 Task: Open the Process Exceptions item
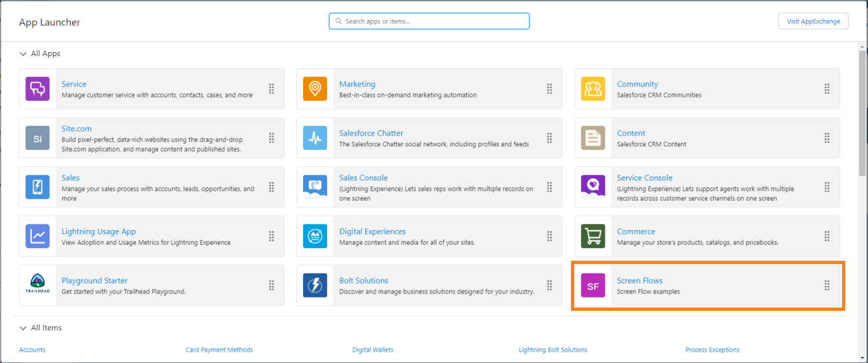(712, 350)
